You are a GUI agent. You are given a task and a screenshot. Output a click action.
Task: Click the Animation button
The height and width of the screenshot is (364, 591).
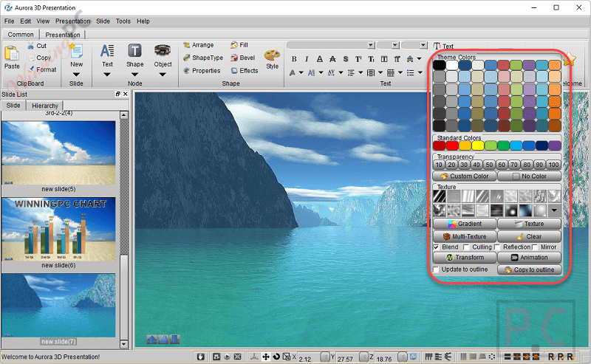tap(529, 258)
